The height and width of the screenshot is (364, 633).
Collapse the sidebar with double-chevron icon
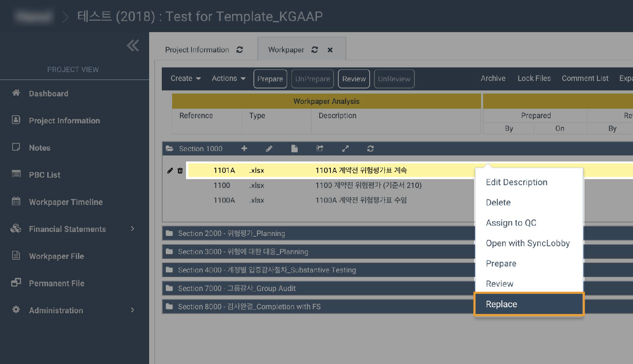(133, 46)
